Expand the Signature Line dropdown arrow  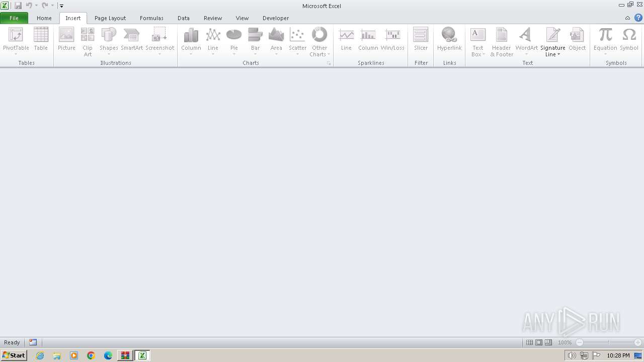pos(558,54)
